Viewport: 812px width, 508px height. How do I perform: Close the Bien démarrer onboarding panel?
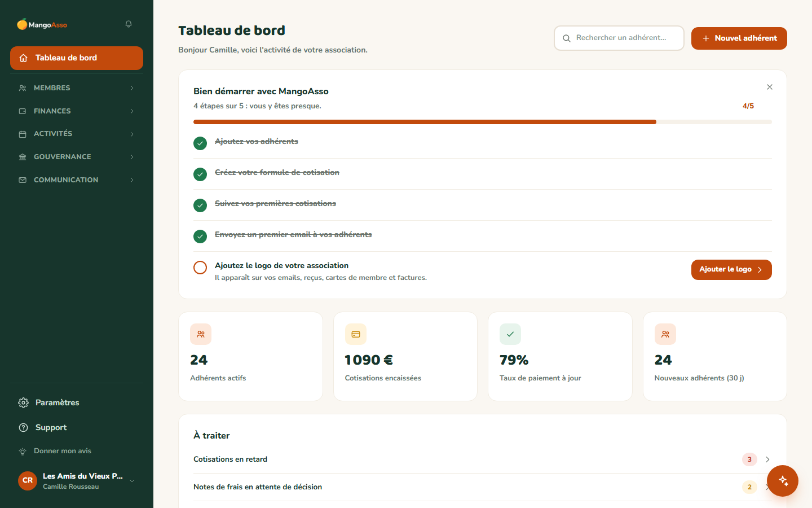pos(770,87)
